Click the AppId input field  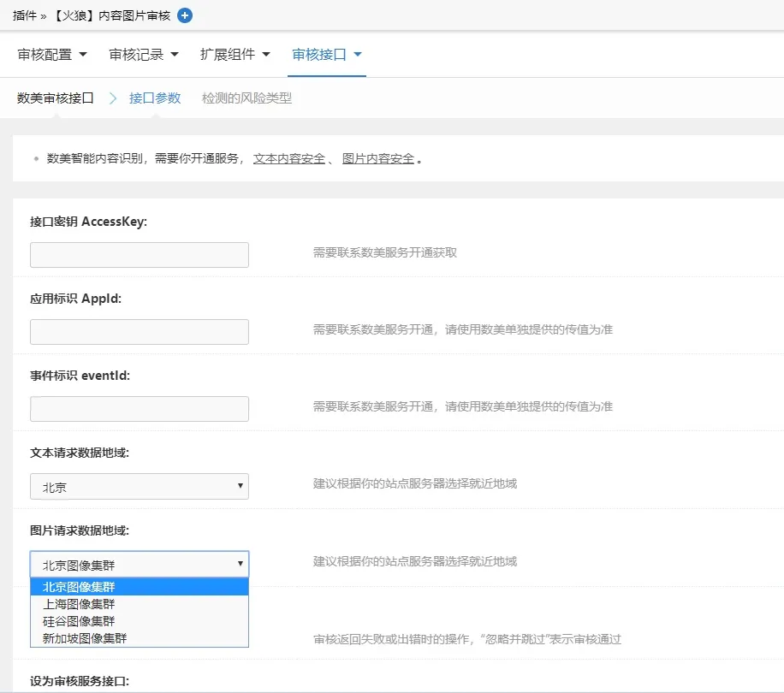[x=139, y=331]
